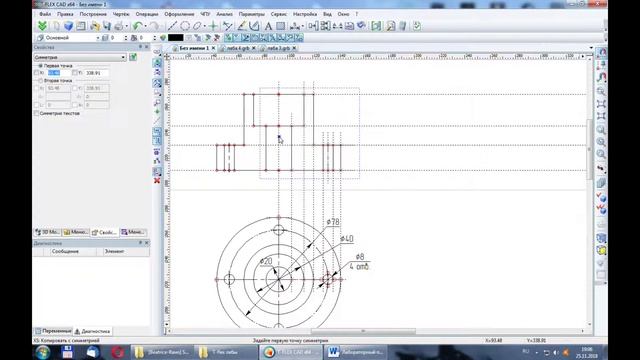Expand the Undo history dropdown arrow
This screenshot has width=640, height=360.
tap(145, 26)
